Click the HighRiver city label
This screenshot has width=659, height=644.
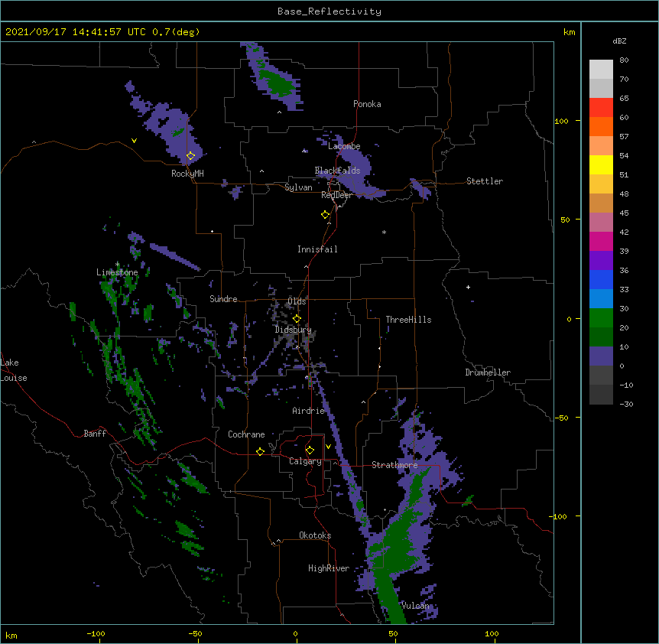pos(329,568)
